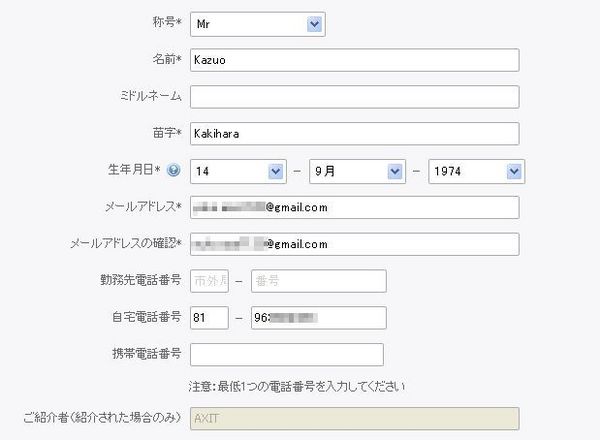Click the ご紹介者(紹介された場合のみ) label
Viewport: 600px width, 440px height.
pyautogui.click(x=102, y=417)
